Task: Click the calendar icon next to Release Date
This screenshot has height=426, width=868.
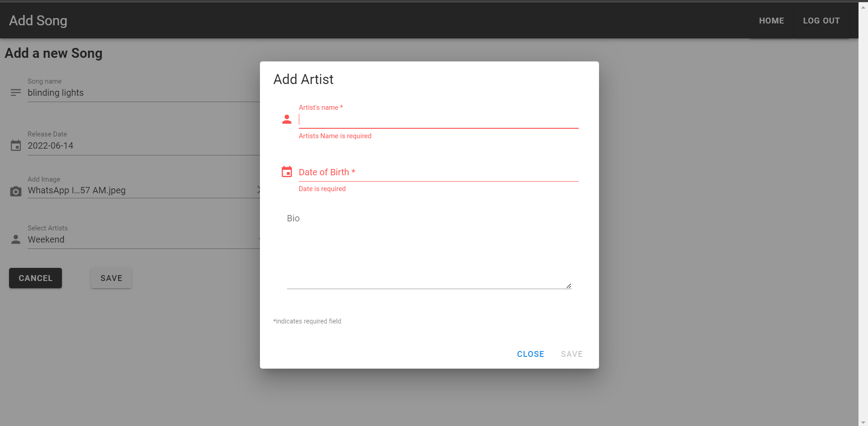Action: [x=15, y=145]
